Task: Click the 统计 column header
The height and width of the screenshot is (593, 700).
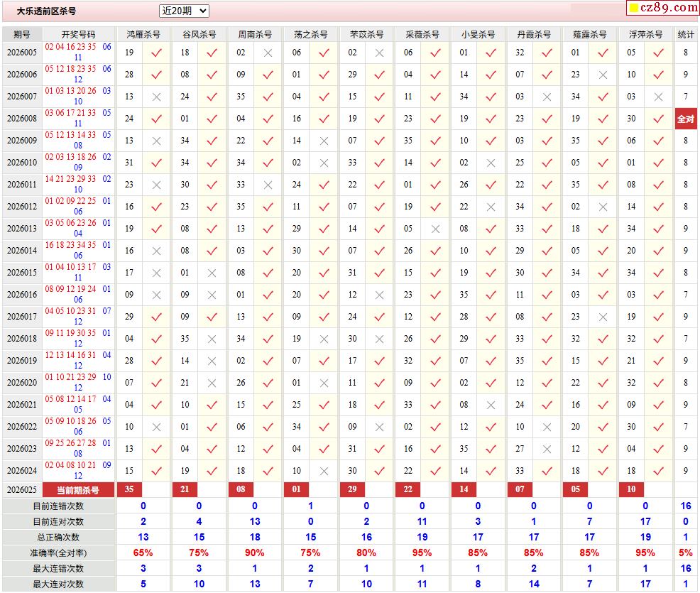Action: [685, 34]
